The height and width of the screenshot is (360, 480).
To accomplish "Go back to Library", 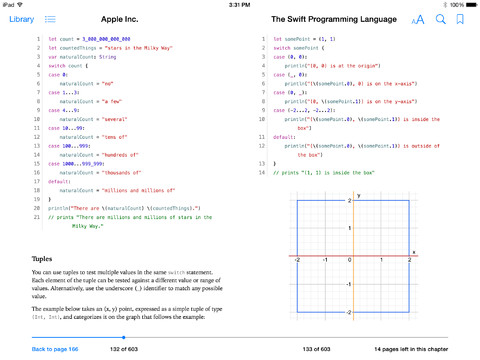I will click(22, 19).
